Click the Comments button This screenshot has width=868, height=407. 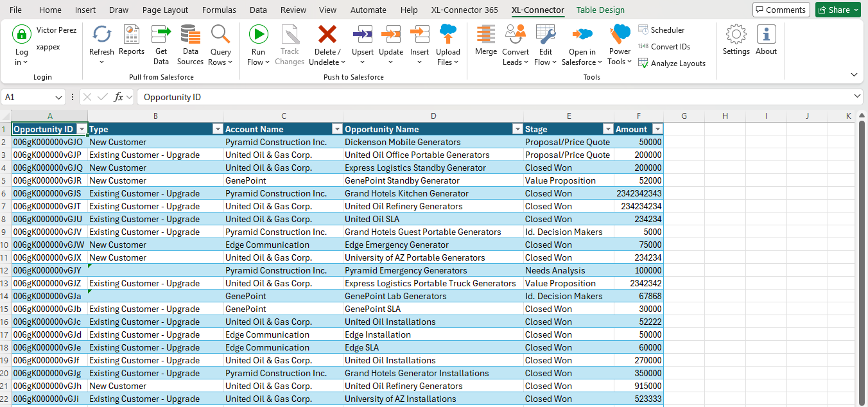coord(781,10)
